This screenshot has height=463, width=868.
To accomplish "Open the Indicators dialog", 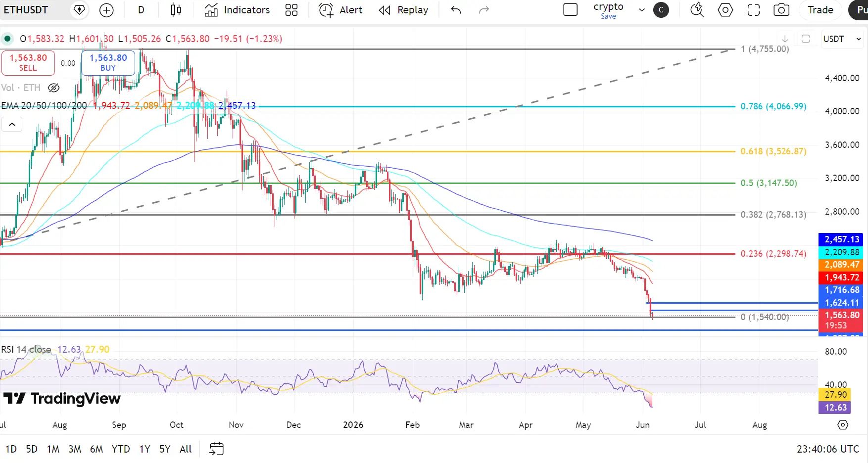I will 237,10.
